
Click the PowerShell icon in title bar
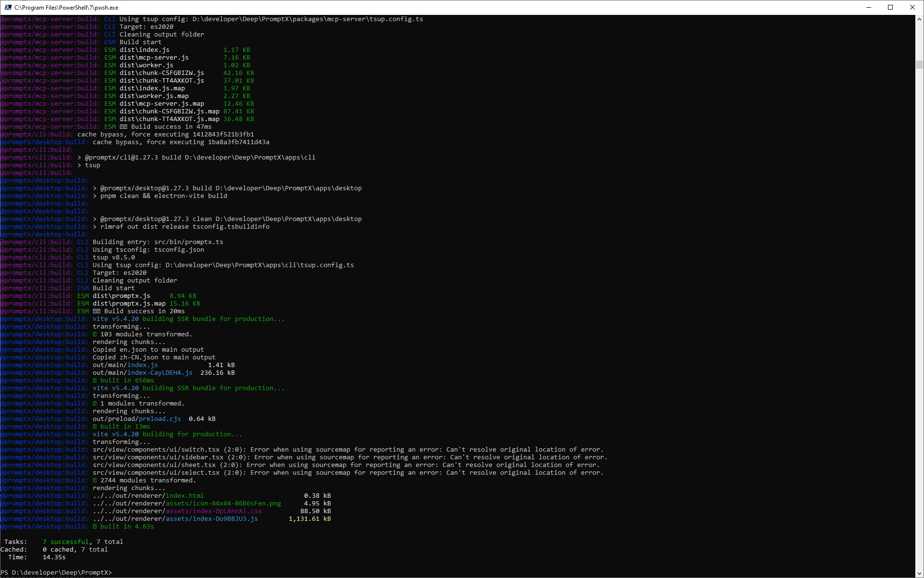click(8, 7)
